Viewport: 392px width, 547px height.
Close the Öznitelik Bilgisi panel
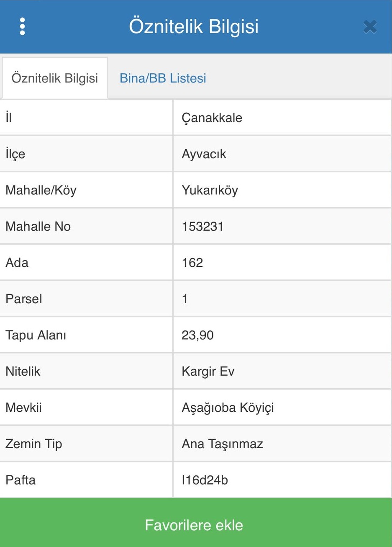pos(370,27)
